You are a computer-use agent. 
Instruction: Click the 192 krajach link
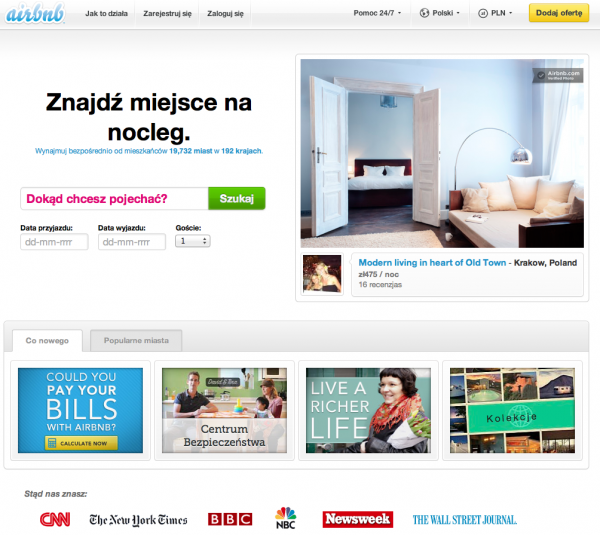tap(241, 151)
